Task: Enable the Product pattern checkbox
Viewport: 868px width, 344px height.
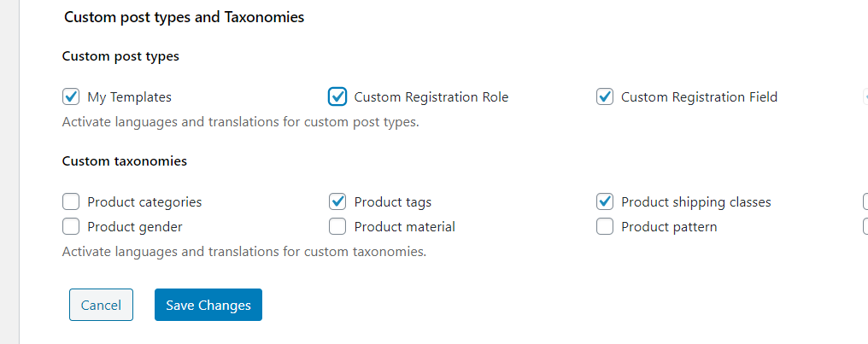Action: 605,227
